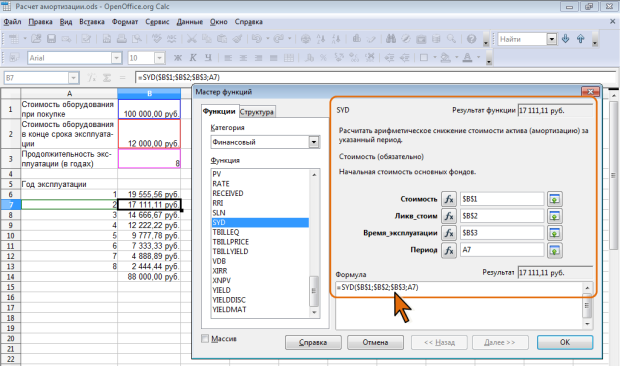Screen dimensions: 620x366
Task: Open the Undo history dropdown arrow
Action: click(268, 39)
